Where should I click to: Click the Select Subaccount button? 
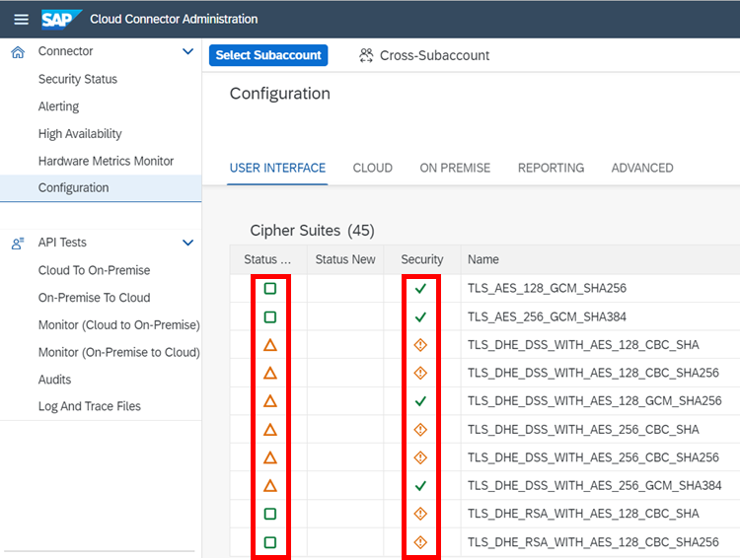(268, 55)
